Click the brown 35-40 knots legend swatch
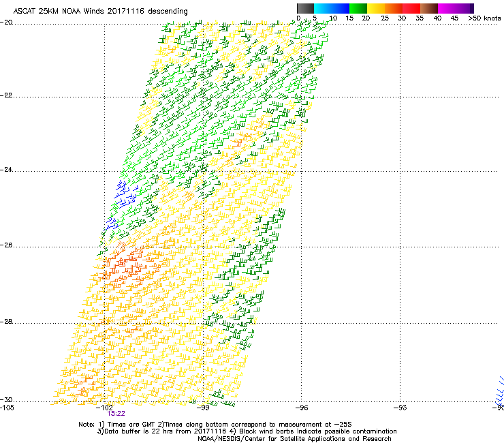 tap(429, 8)
